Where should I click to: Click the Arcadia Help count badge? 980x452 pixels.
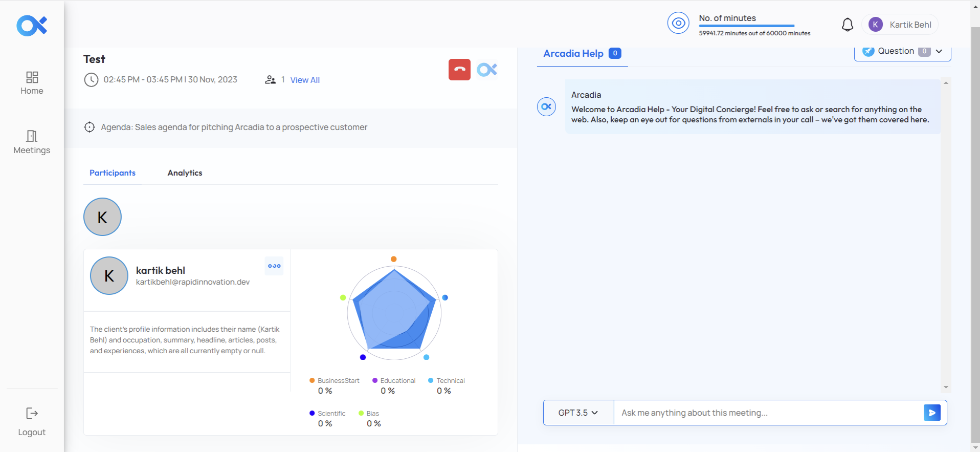pyautogui.click(x=615, y=53)
